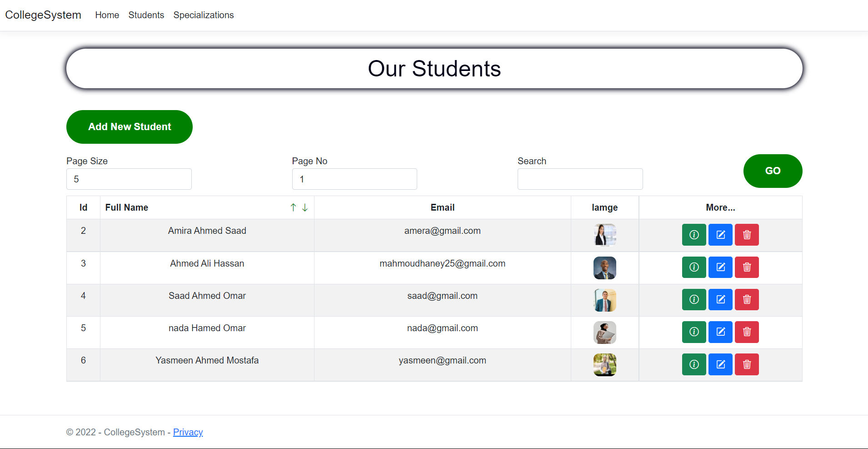Click into the Page Size field
This screenshot has width=868, height=449.
tap(129, 179)
